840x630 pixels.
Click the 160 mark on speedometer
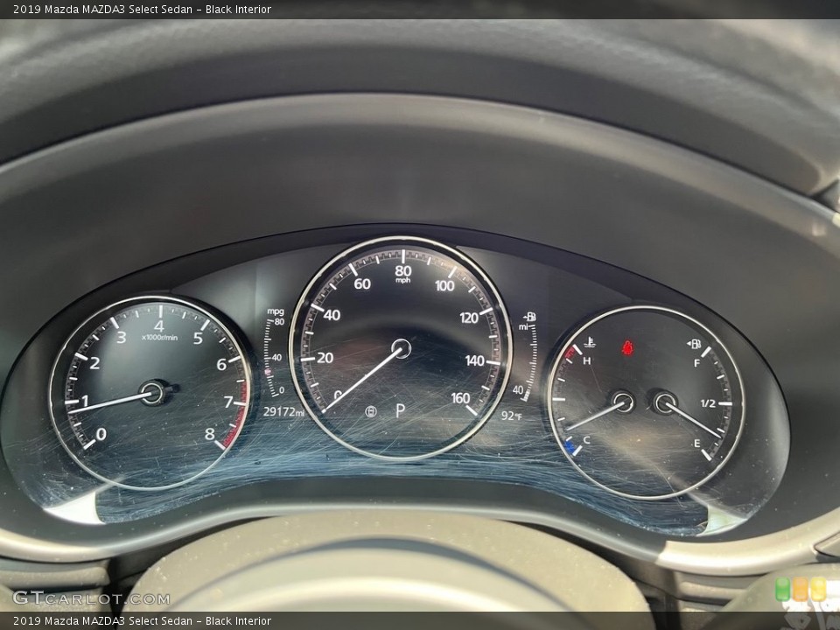point(460,398)
